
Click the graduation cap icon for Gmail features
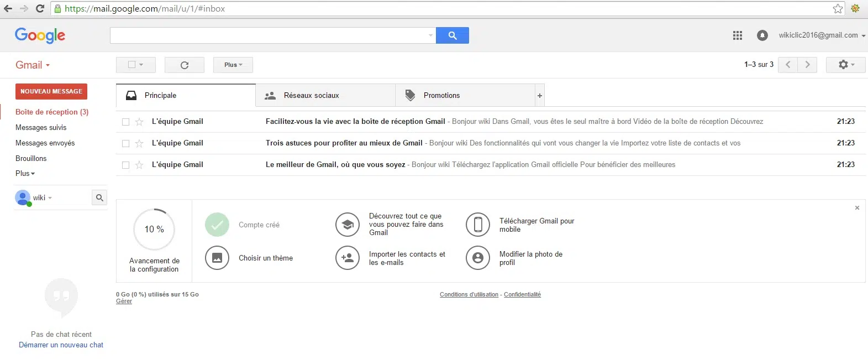[x=348, y=225]
